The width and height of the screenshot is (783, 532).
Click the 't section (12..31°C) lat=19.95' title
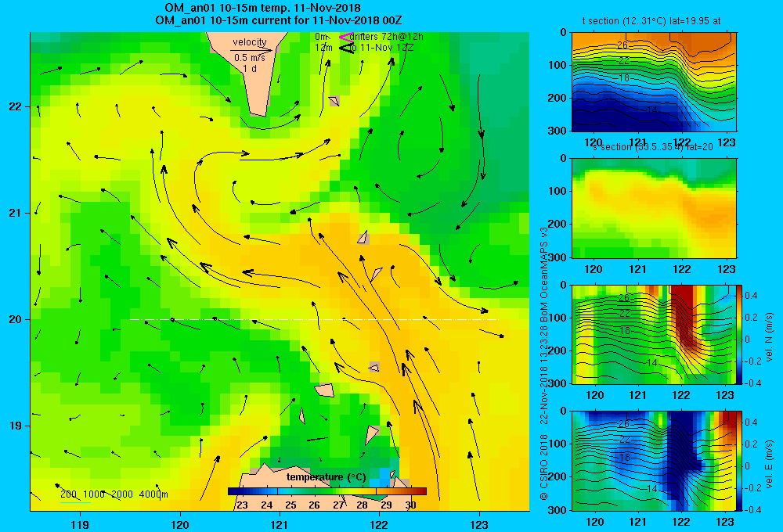click(651, 21)
